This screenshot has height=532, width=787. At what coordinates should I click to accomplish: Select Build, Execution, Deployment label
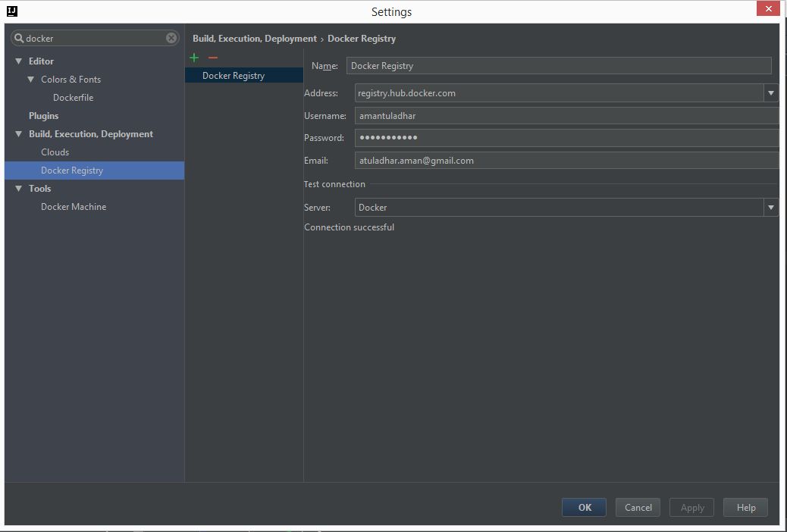tap(91, 134)
